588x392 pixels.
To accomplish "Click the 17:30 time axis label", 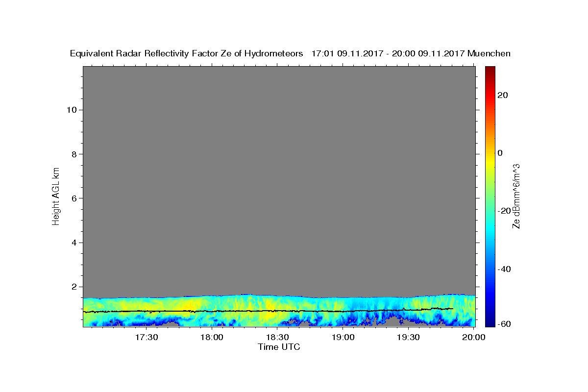I will (147, 337).
